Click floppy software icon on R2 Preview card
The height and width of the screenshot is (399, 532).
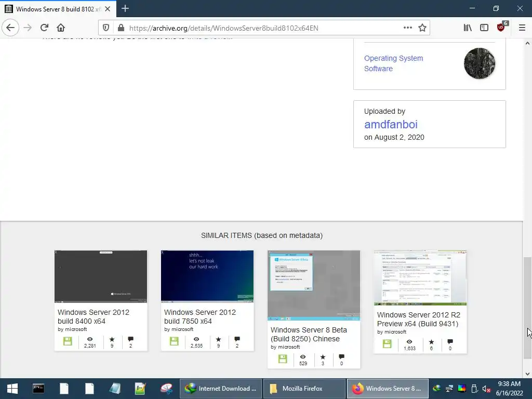387,344
